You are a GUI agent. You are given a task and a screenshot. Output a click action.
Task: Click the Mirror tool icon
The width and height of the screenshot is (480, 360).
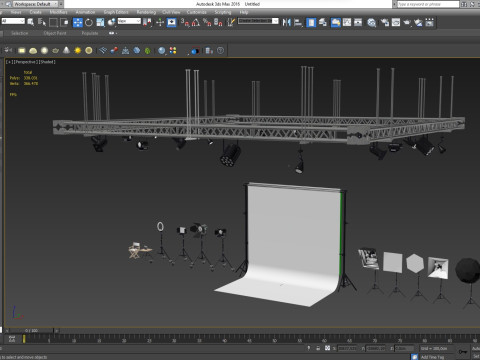pos(287,22)
